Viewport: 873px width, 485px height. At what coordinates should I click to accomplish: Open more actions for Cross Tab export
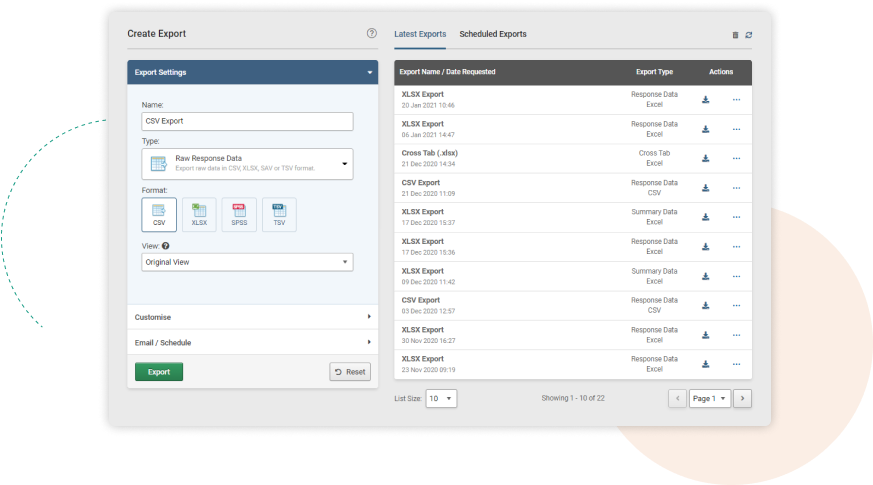(736, 158)
